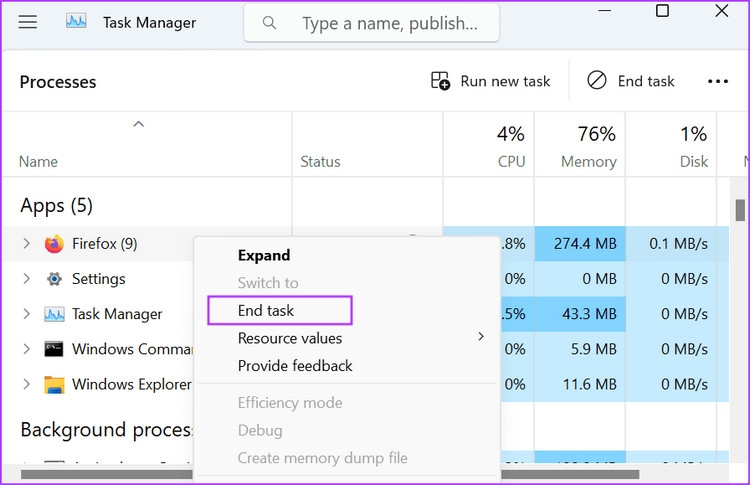This screenshot has width=750, height=485.
Task: Select the Firefox (9) row name
Action: click(105, 244)
